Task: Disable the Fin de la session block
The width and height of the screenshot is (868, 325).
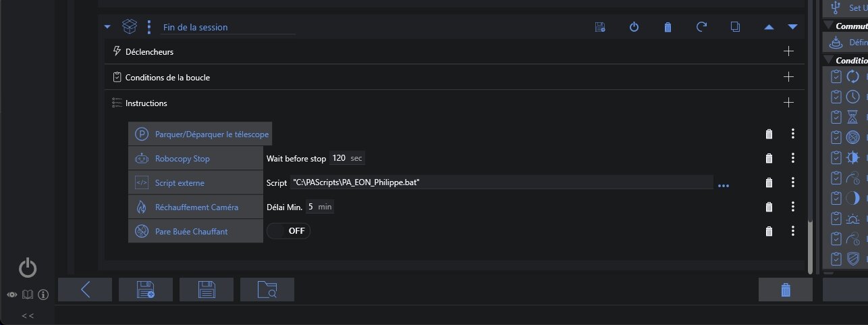Action: (x=634, y=27)
